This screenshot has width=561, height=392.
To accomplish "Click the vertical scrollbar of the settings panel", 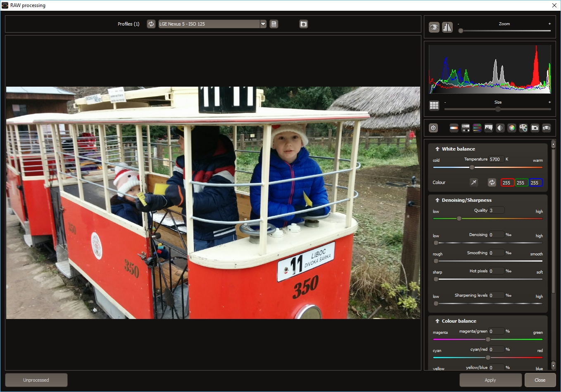I will coord(553,221).
